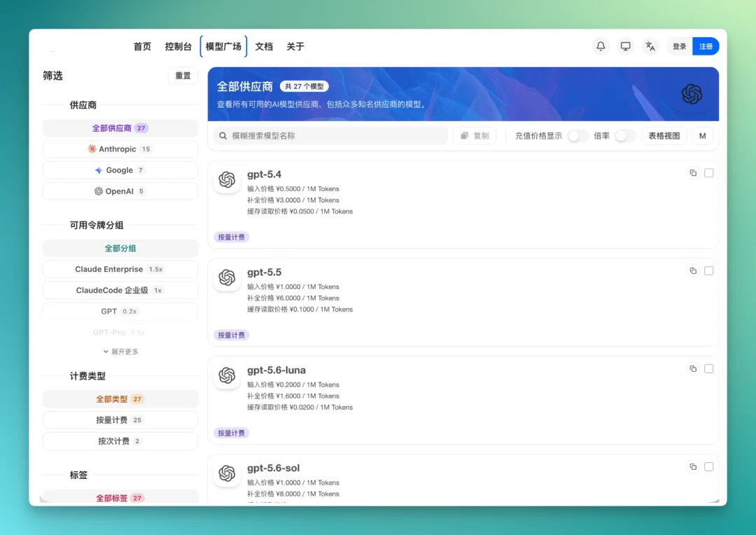The width and height of the screenshot is (756, 535).
Task: Select the 全部分组 group filter
Action: (x=120, y=249)
